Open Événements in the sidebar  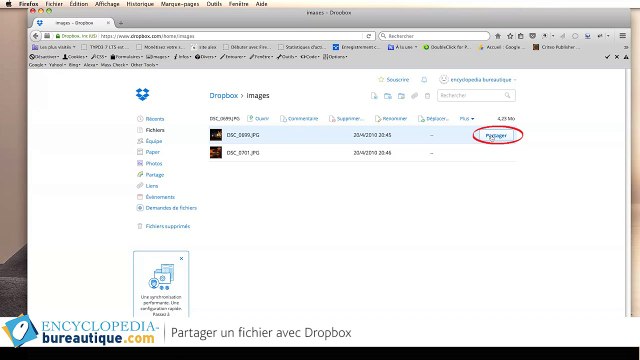pos(160,197)
